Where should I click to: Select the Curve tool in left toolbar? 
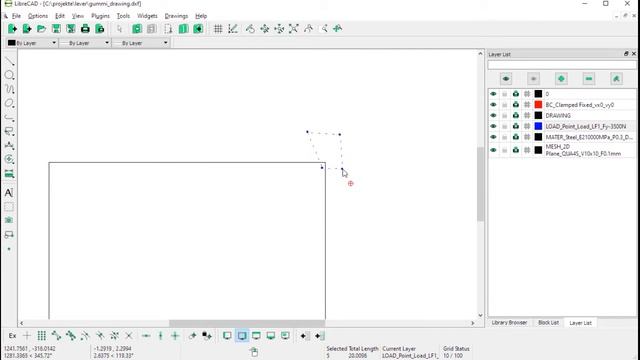pyautogui.click(x=9, y=89)
